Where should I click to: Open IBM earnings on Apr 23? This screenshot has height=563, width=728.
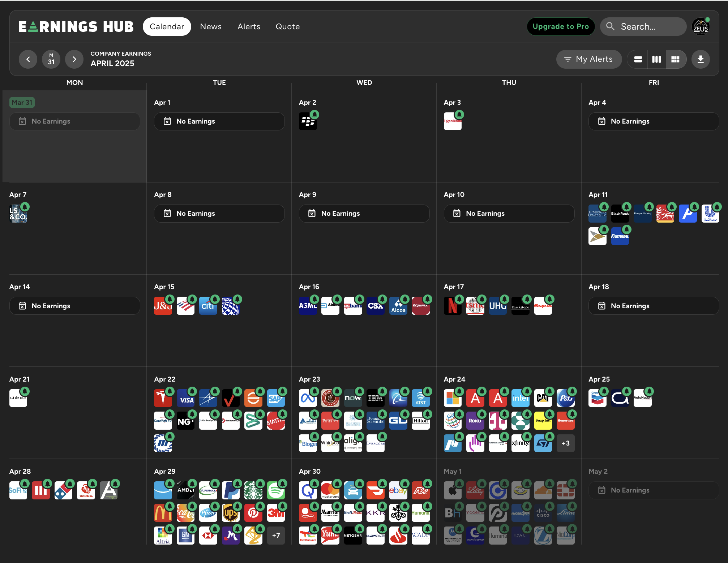(376, 398)
